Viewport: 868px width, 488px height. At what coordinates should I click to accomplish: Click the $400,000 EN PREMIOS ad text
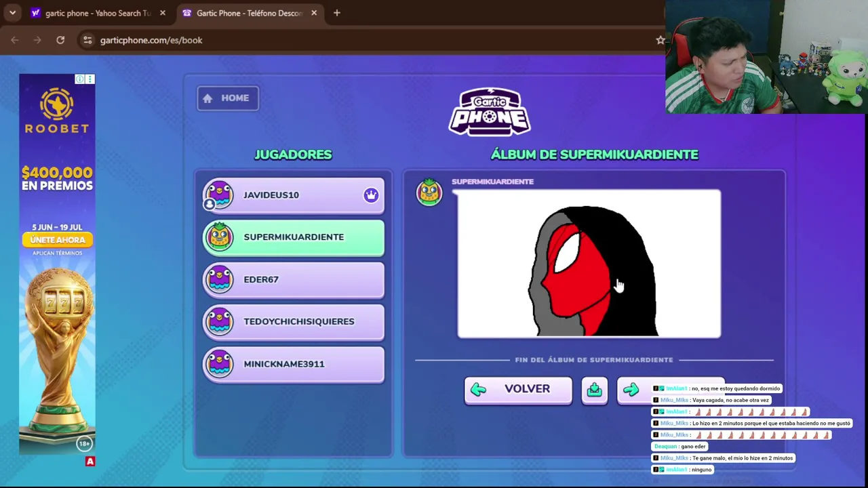pos(57,179)
